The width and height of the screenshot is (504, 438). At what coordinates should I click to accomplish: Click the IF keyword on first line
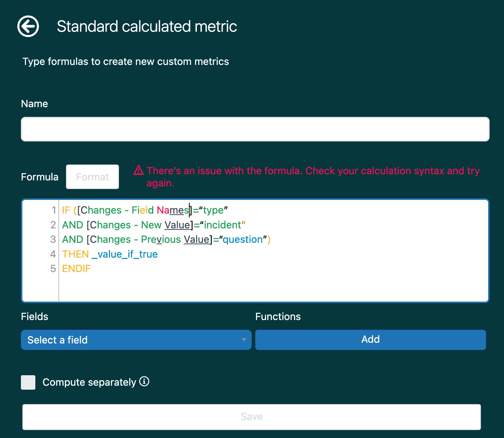point(66,210)
